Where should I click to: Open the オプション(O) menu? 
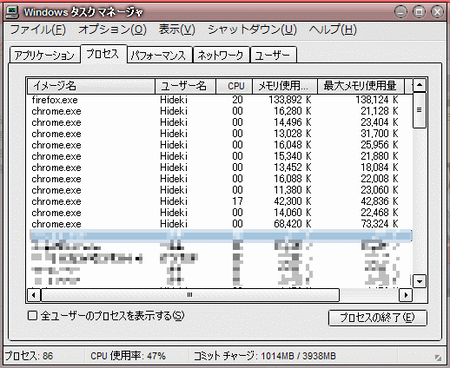click(x=112, y=30)
